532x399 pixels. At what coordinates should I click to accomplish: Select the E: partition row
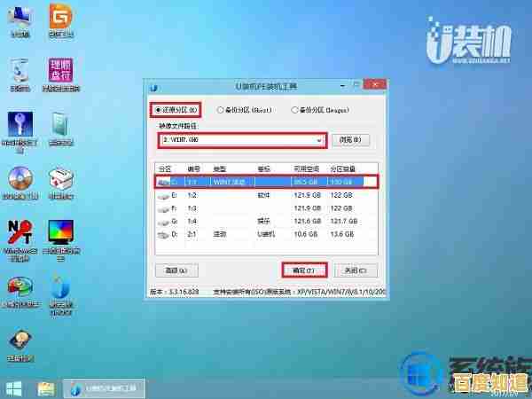coord(266,195)
